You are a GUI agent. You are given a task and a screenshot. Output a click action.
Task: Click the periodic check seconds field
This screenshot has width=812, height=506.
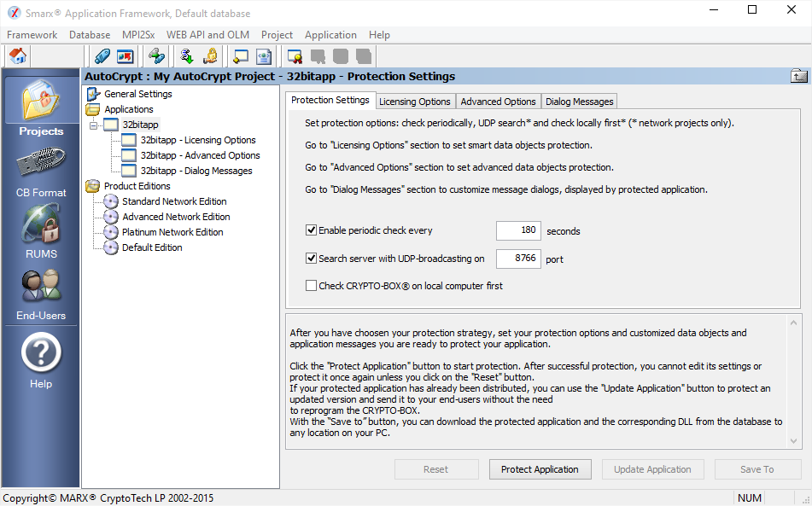pyautogui.click(x=518, y=230)
